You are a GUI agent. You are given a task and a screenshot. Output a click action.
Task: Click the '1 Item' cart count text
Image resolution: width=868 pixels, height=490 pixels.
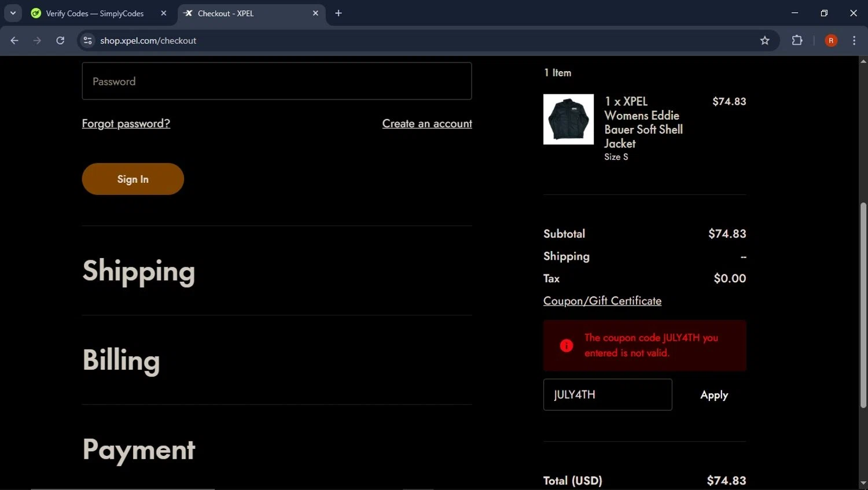[558, 73]
